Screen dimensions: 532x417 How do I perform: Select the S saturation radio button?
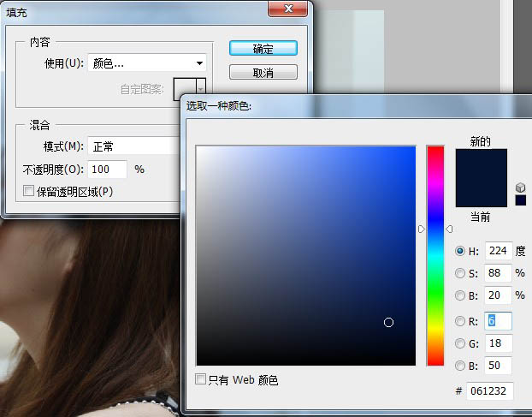(x=460, y=273)
